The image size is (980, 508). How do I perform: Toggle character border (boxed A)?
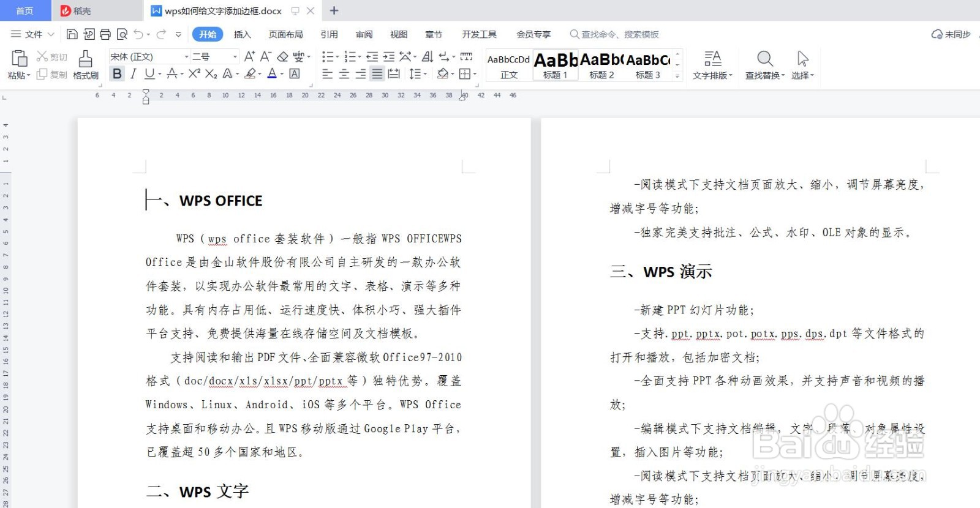(295, 74)
